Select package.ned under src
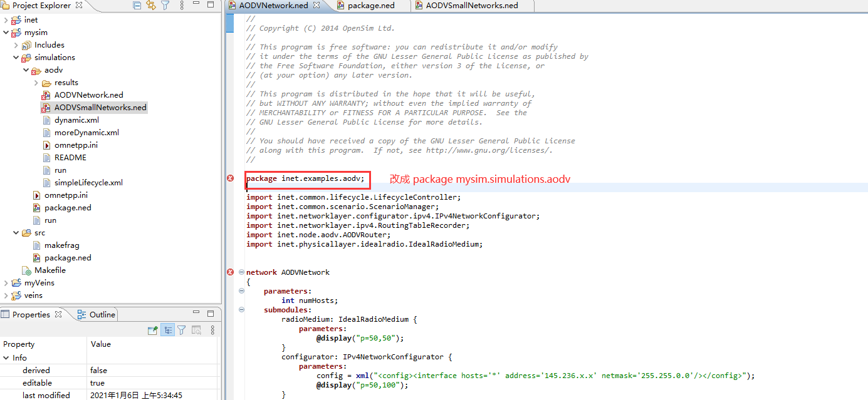This screenshot has width=868, height=400. click(68, 258)
